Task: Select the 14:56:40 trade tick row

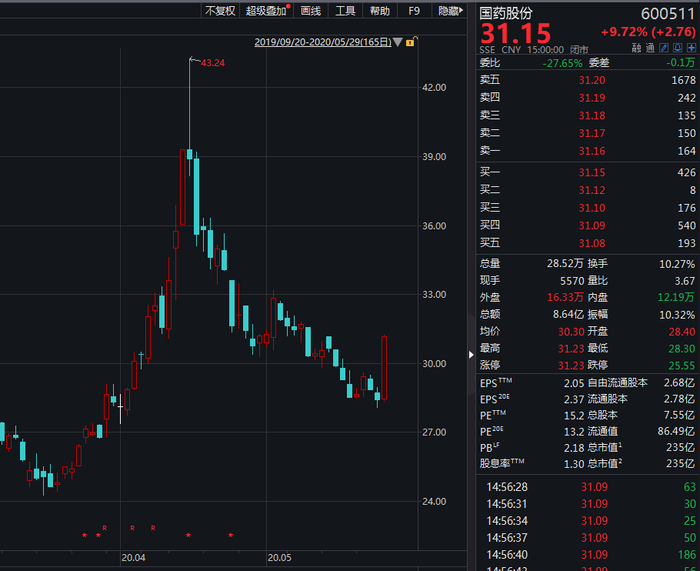Action: tap(588, 554)
